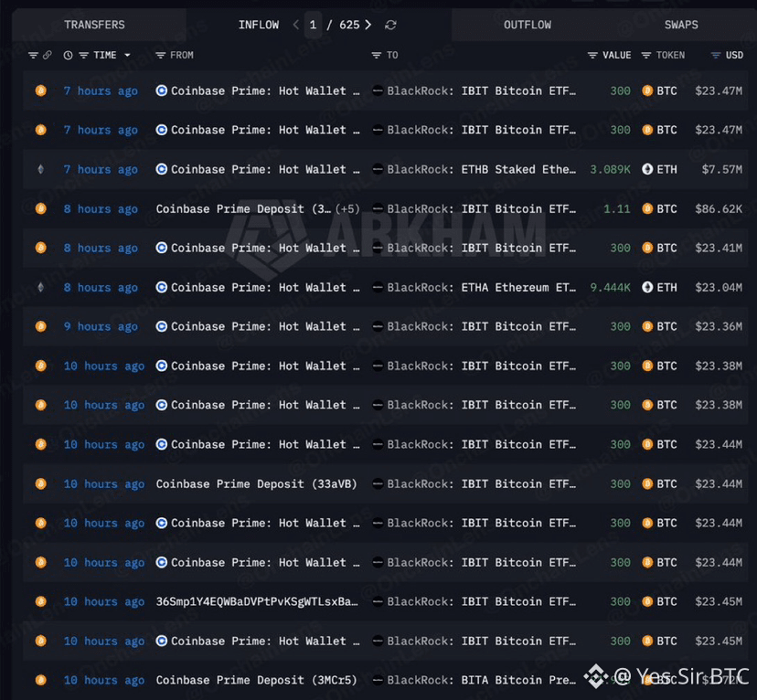This screenshot has height=700, width=757.
Task: Open Coinbase Prime Deposit (3MCr5) entity link
Action: tap(256, 680)
